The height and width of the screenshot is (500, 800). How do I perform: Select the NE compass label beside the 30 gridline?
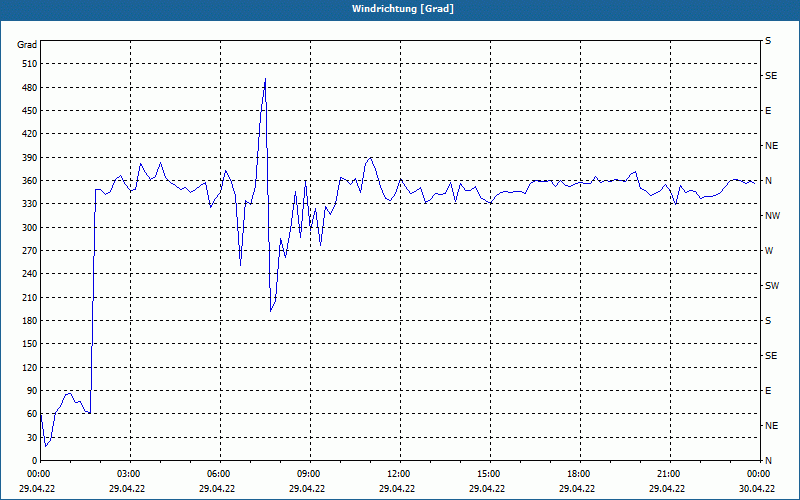(x=771, y=426)
